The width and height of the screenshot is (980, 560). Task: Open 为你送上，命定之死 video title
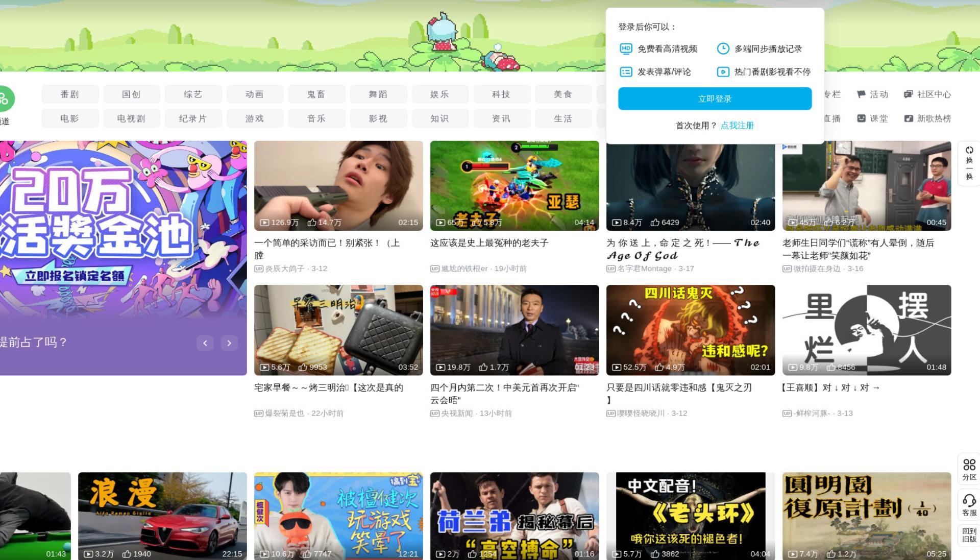point(683,249)
